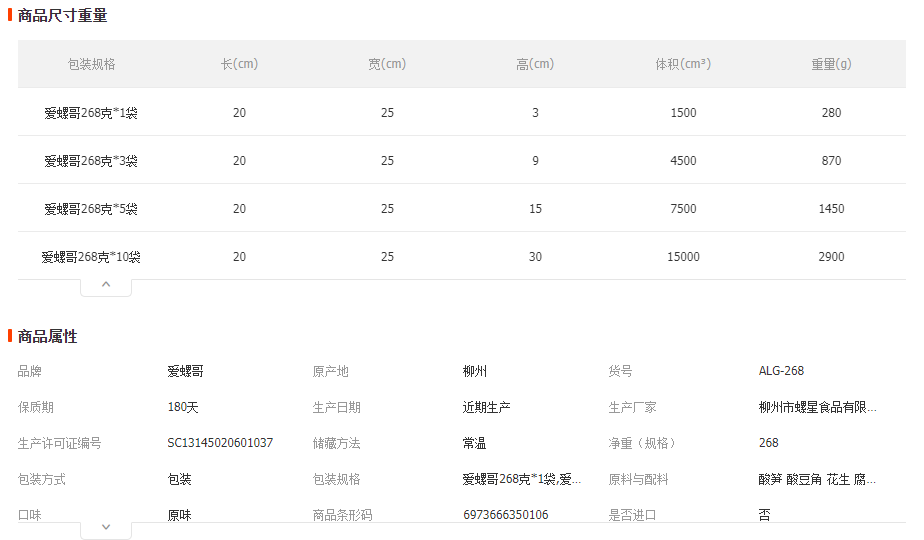Click the 商品条形码 attribute label
Viewport: 924px width, 540px height.
point(342,515)
